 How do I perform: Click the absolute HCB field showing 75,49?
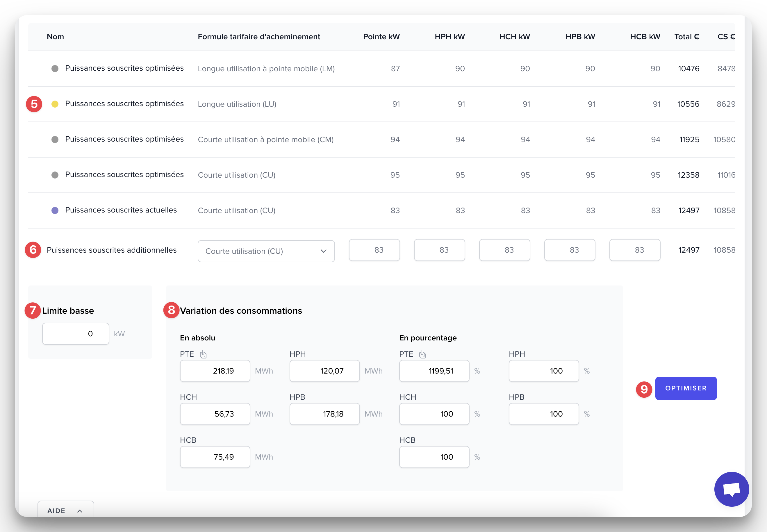pyautogui.click(x=215, y=457)
